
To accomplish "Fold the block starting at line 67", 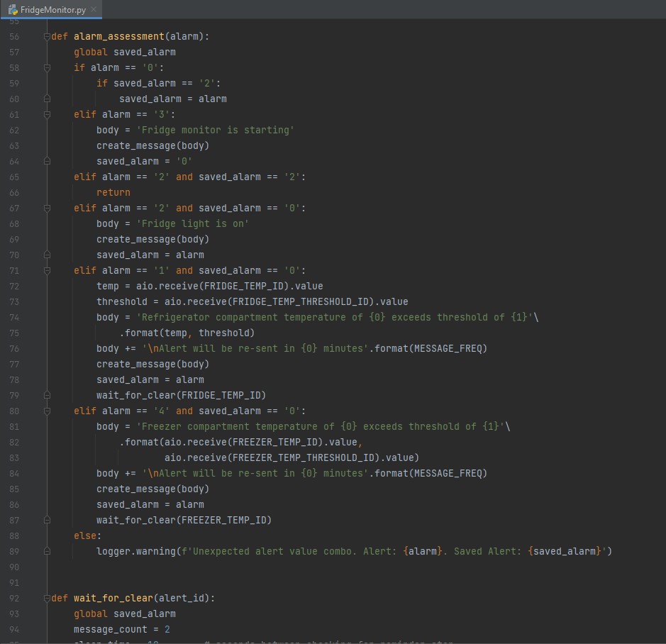I will tap(47, 209).
